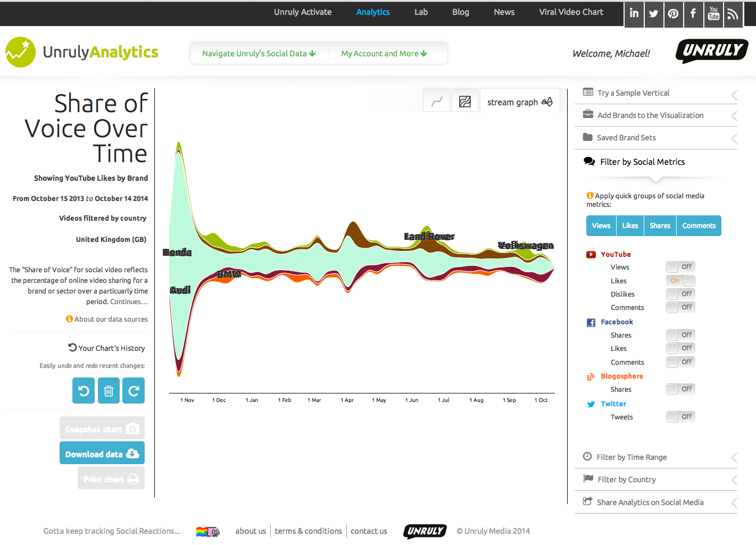The width and height of the screenshot is (756, 545).
Task: Click the black Unruly logo in header
Action: [x=712, y=51]
